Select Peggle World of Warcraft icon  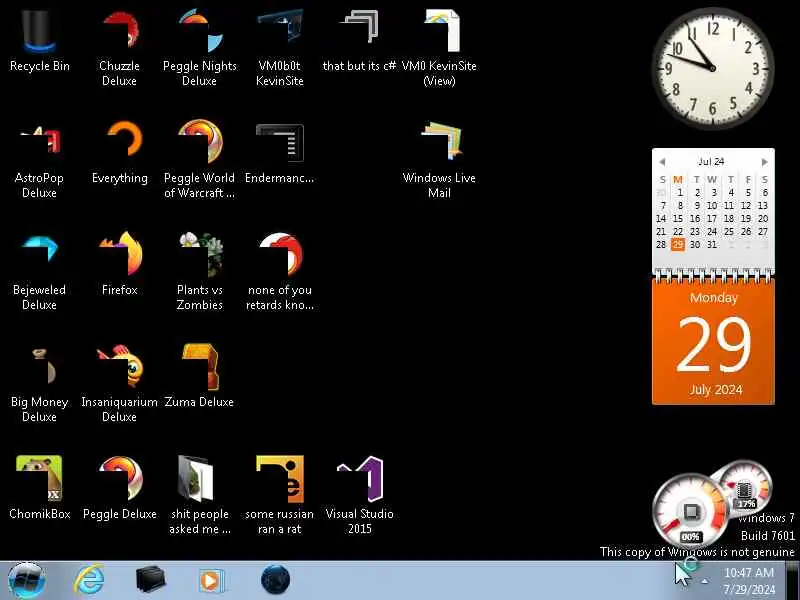coord(199,142)
